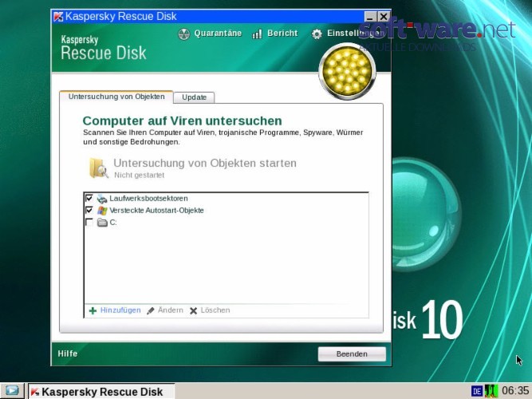Click the green plus add icon
Viewport: 532px width, 399px height.
tap(93, 310)
